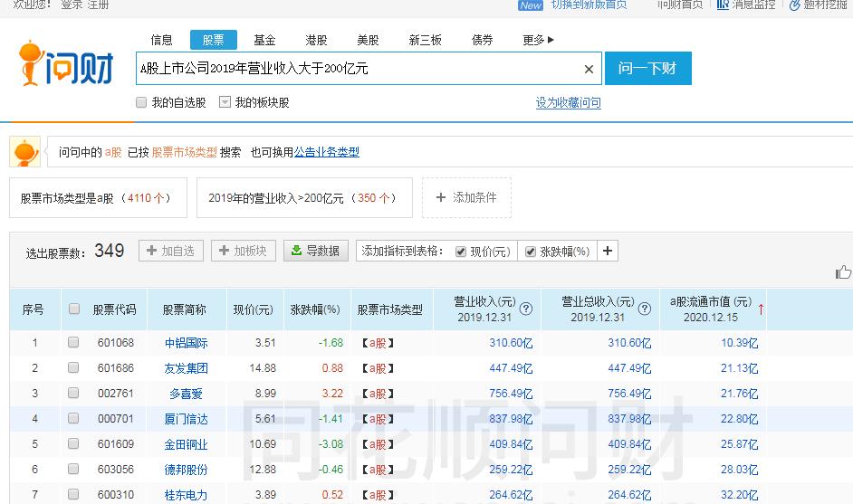
Task: Switch to the 美股 tab
Action: tap(368, 40)
